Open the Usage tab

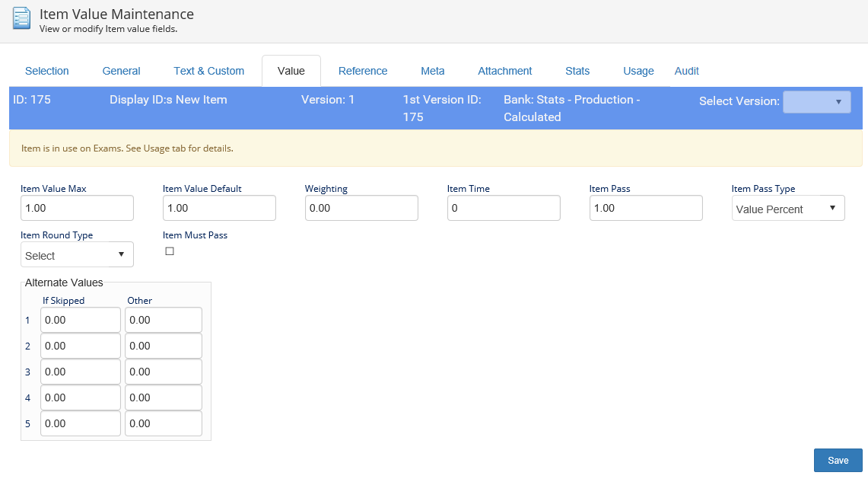[x=638, y=71]
